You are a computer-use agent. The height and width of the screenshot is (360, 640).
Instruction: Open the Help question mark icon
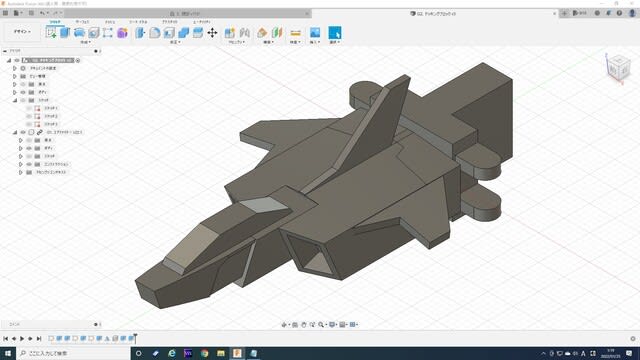coord(619,13)
